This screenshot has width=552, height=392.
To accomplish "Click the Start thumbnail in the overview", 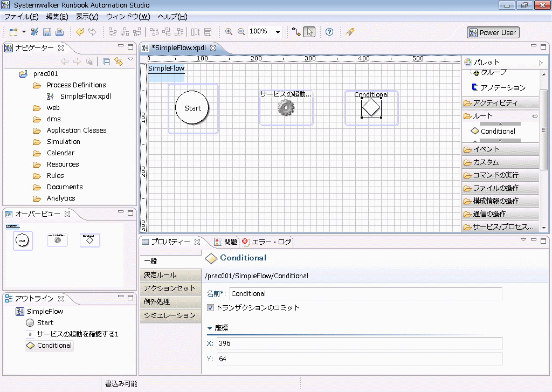I will 23,240.
